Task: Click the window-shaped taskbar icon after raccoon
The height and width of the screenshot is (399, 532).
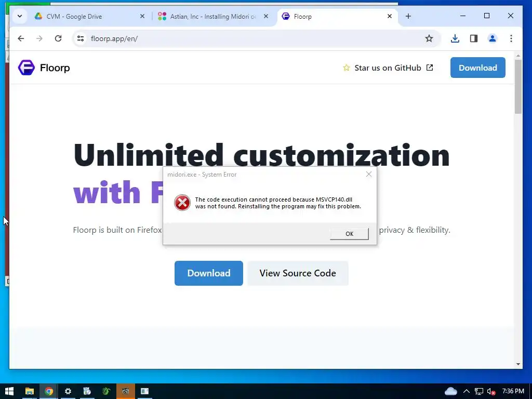Action: pyautogui.click(x=144, y=391)
